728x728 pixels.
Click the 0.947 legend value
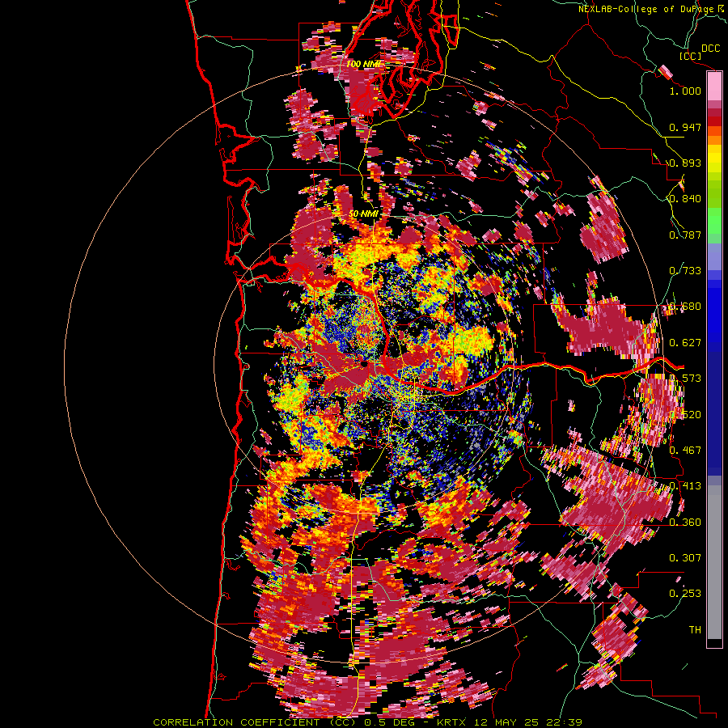point(685,127)
